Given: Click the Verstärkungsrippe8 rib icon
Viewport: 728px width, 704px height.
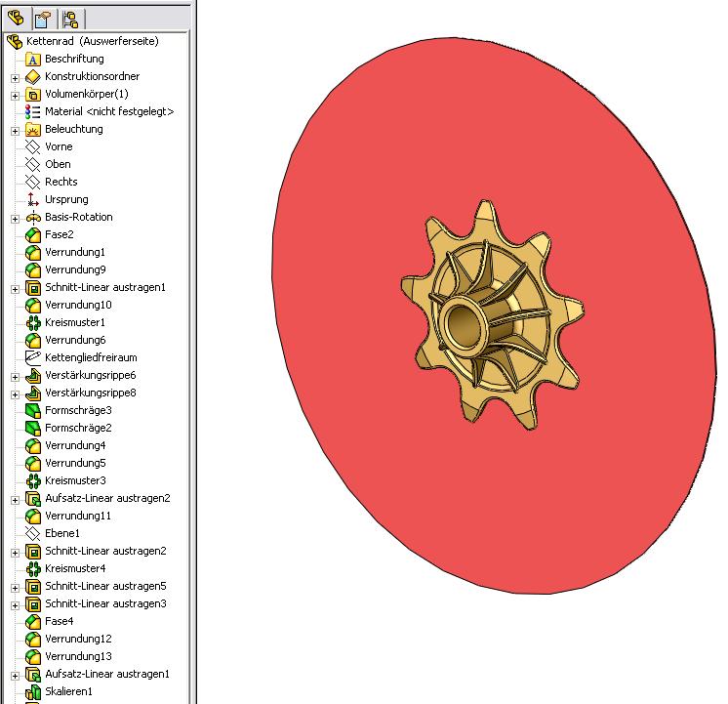Looking at the screenshot, I should coord(32,393).
